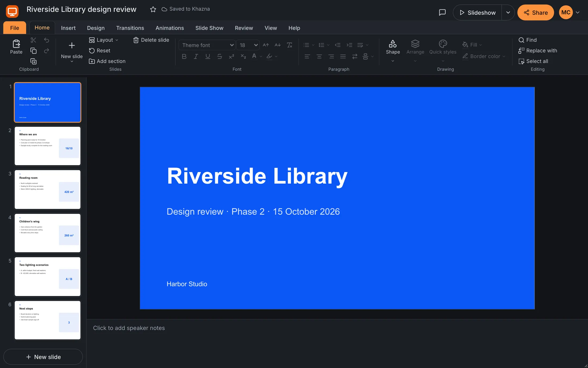Click the Paste clipboard icon
This screenshot has height=368, width=588.
click(x=16, y=44)
